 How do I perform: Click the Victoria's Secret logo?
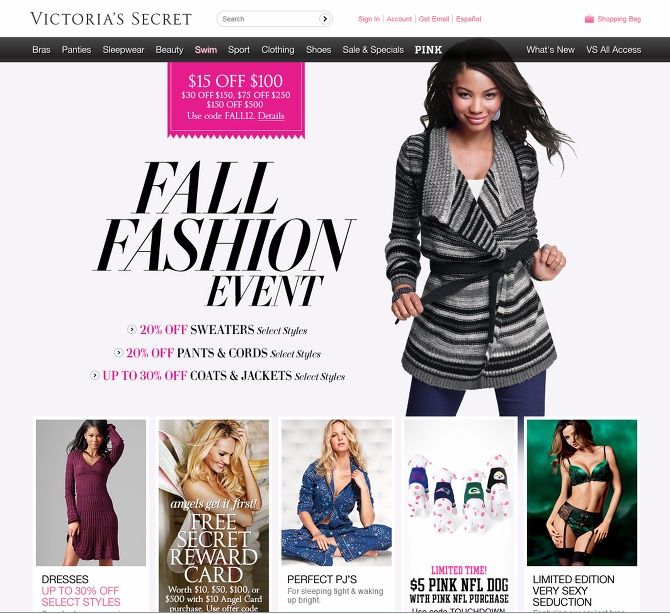[x=111, y=19]
